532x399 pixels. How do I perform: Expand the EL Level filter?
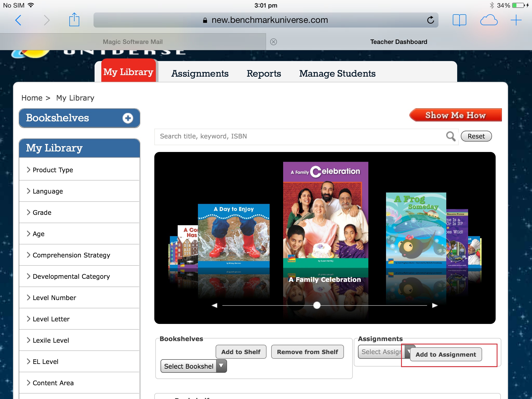(x=79, y=362)
